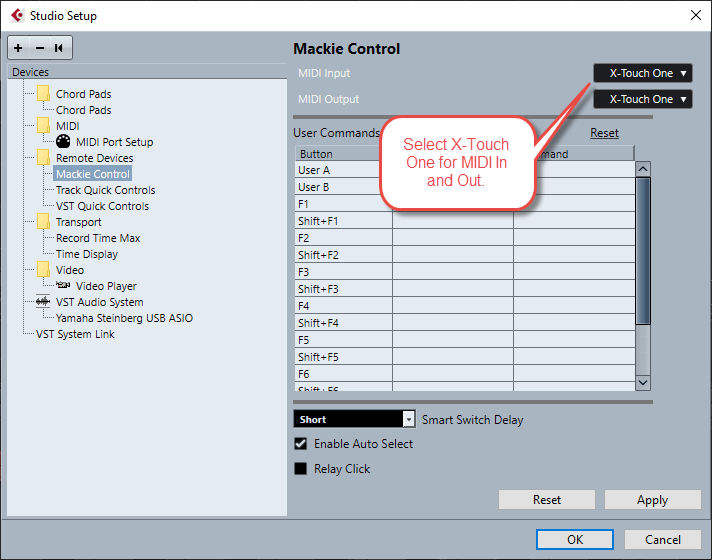Viewport: 712px width, 560px height.
Task: Click the F1 row in commands table
Action: (465, 204)
